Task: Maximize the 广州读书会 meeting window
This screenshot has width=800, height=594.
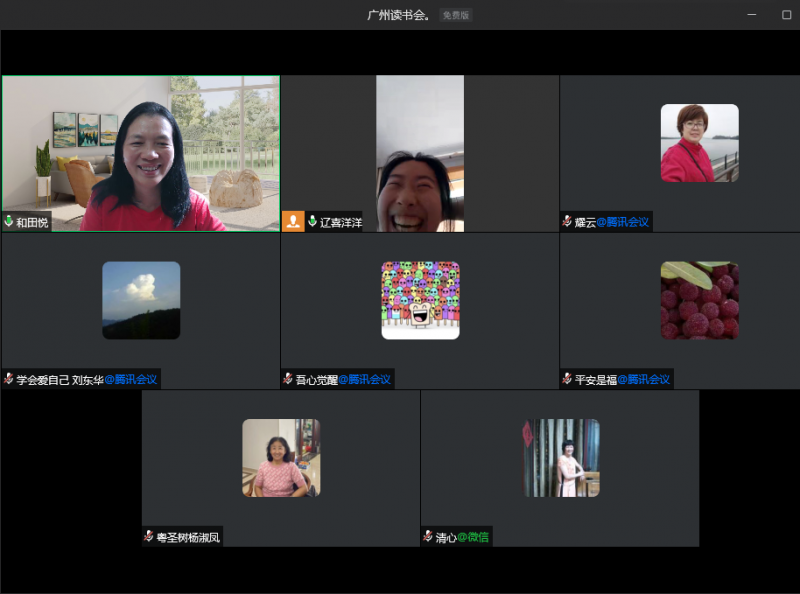Action: [786, 15]
